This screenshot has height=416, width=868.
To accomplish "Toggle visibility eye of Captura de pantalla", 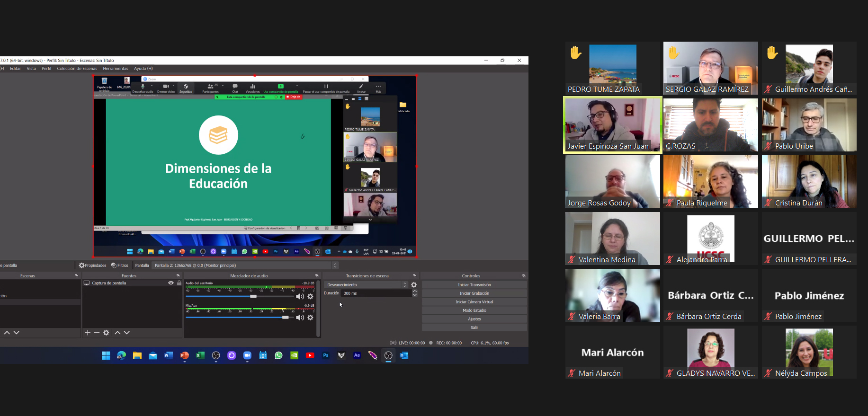I will click(x=171, y=283).
